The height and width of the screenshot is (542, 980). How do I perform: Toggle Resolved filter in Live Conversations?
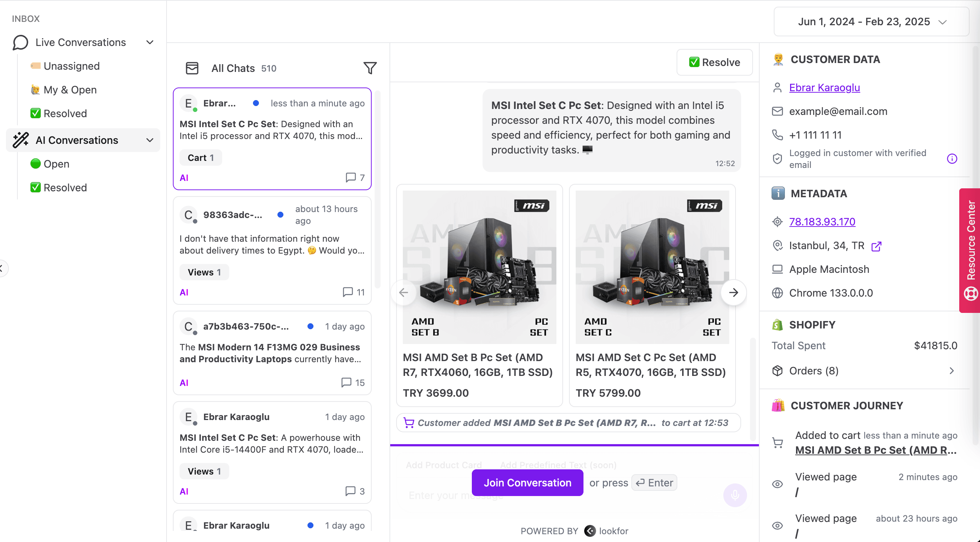(65, 113)
